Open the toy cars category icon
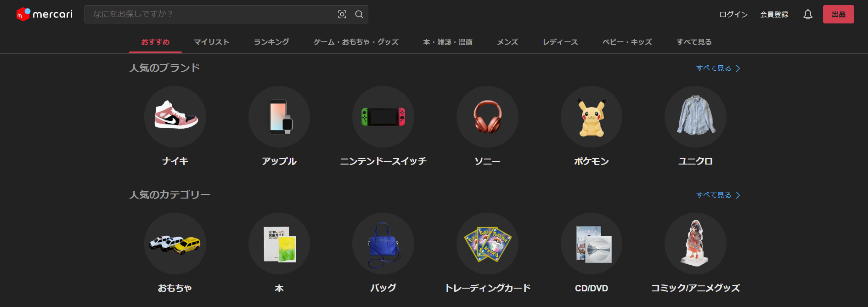 175,244
